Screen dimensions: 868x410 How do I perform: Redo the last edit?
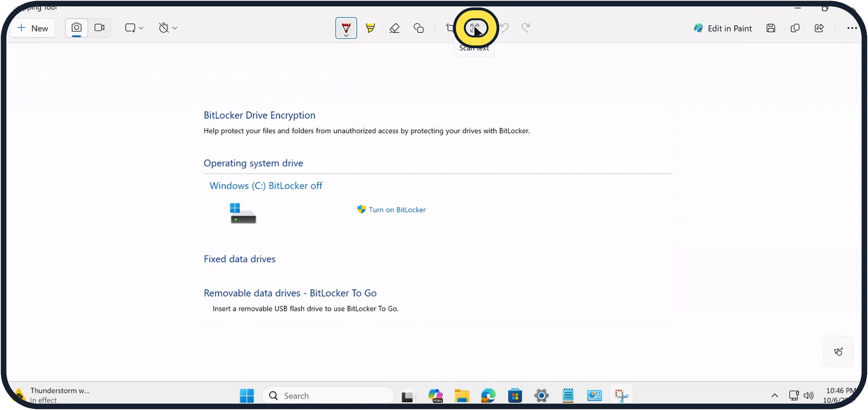(x=526, y=28)
